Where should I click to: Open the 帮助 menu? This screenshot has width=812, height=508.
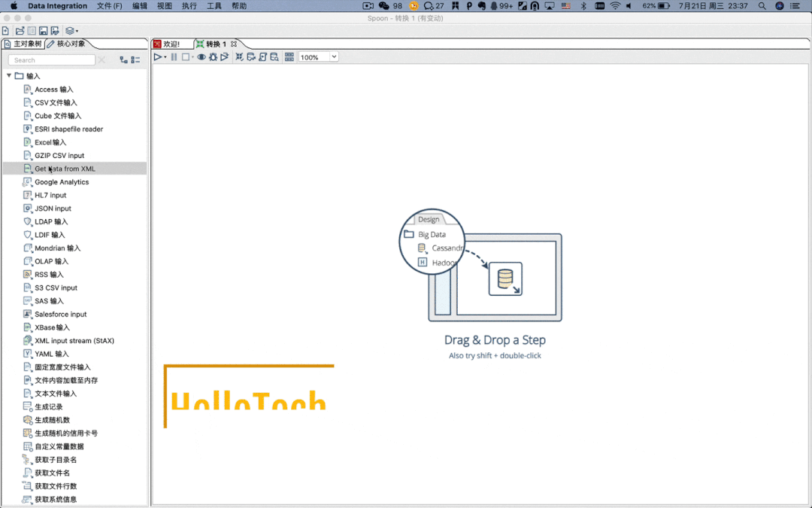point(239,6)
